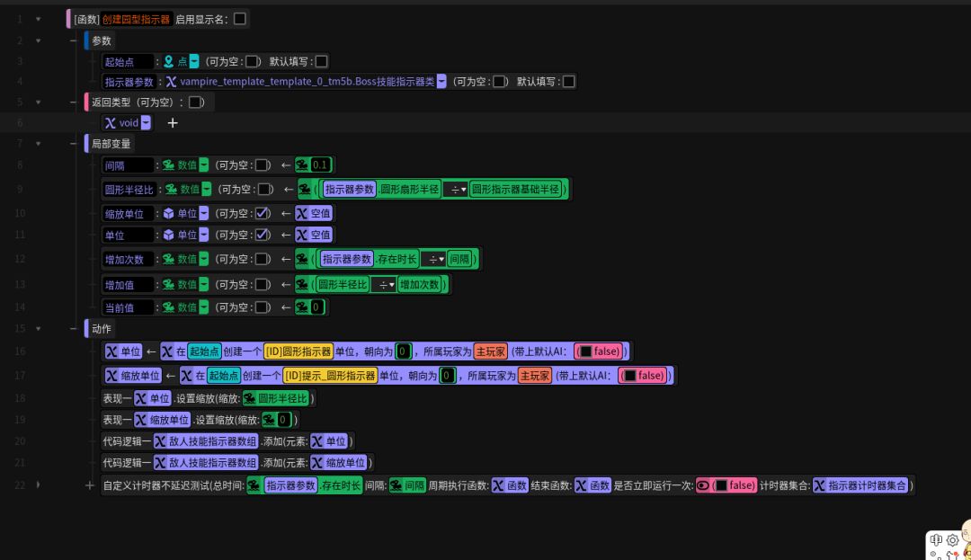
Task: Click the minus icon beside 局部变量 section
Action: [73, 144]
